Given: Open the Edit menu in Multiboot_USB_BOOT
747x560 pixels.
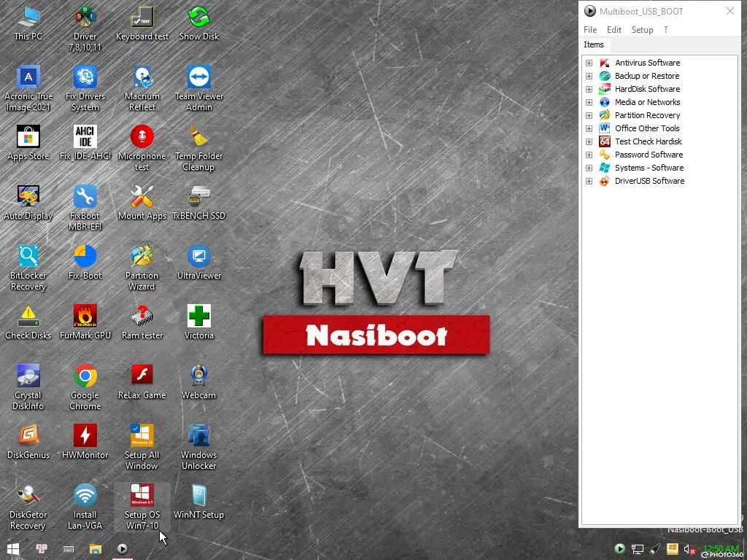Looking at the screenshot, I should coord(614,29).
